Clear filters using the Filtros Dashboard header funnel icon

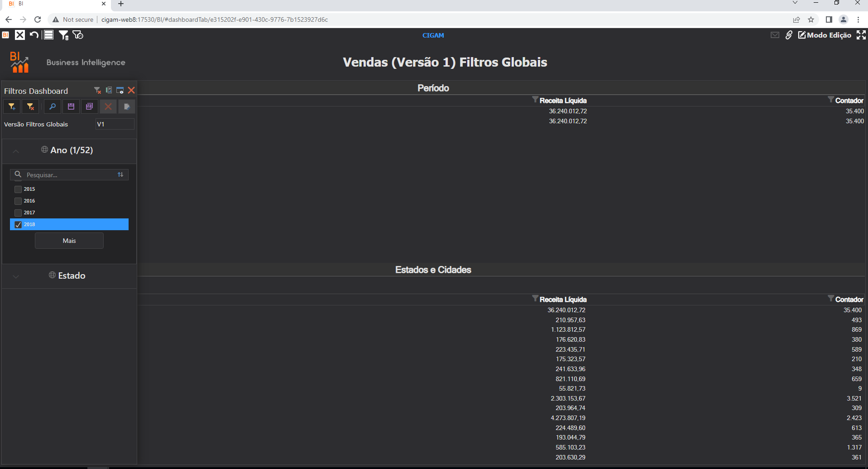point(97,90)
